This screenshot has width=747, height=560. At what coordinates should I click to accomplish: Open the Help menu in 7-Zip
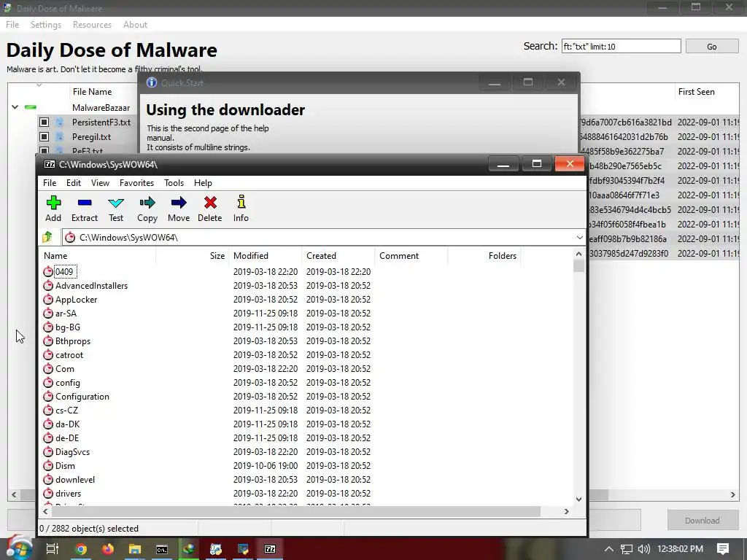203,183
